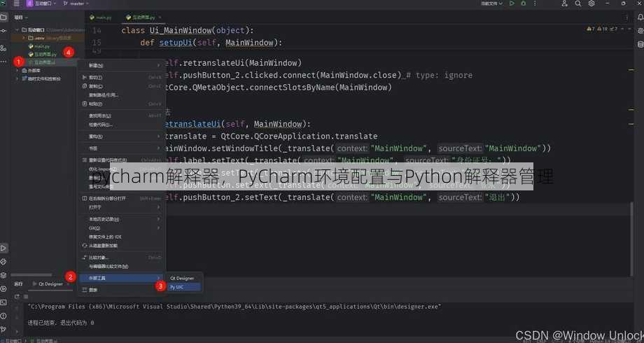
Task: Choose Find Usages in context menu
Action: click(122, 115)
